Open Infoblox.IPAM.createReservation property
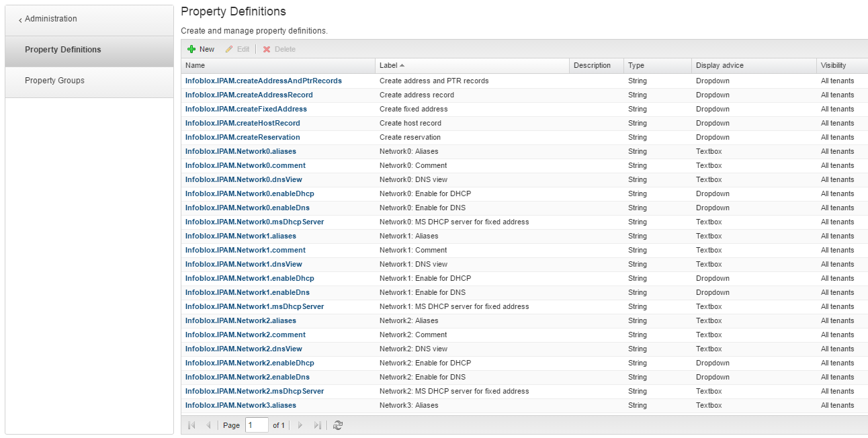This screenshot has width=868, height=438. [x=243, y=137]
